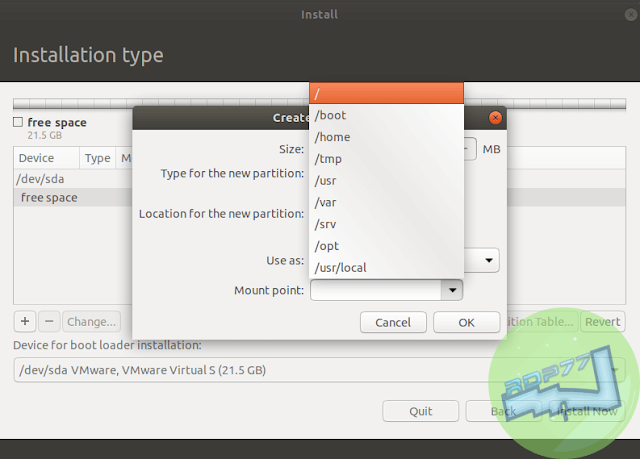This screenshot has width=640, height=459.
Task: Close the Install window
Action: (631, 15)
